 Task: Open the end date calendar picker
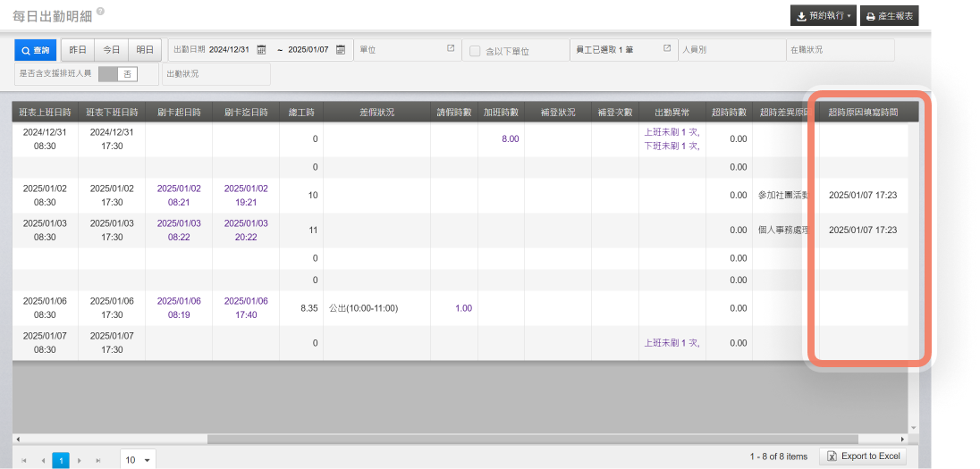pos(341,49)
